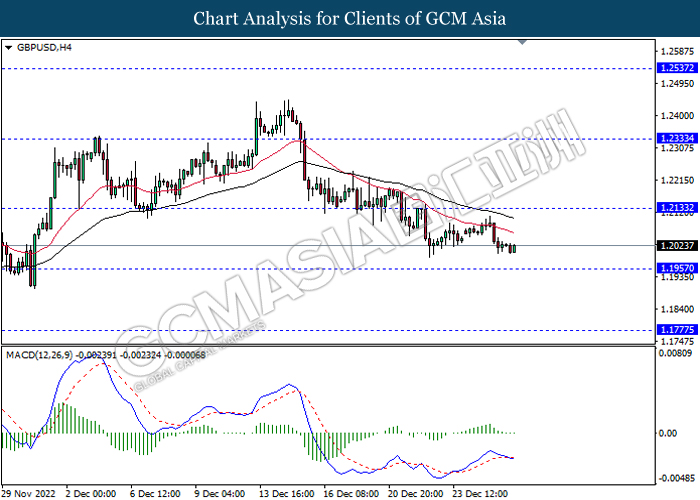
Task: Click the MACD scale value -0.00485
Action: pos(677,478)
